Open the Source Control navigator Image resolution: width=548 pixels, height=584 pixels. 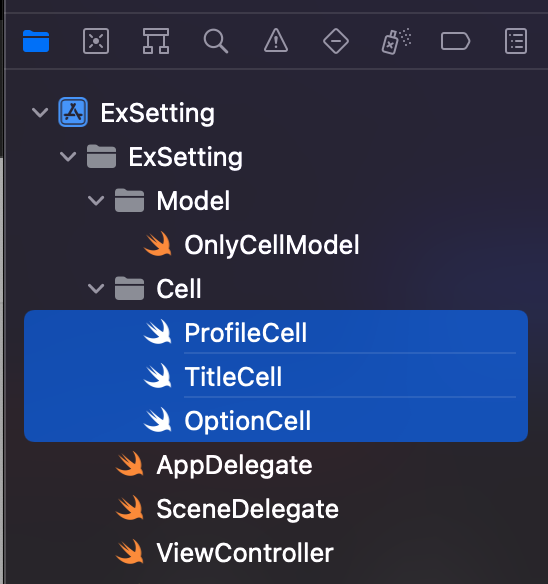click(96, 41)
